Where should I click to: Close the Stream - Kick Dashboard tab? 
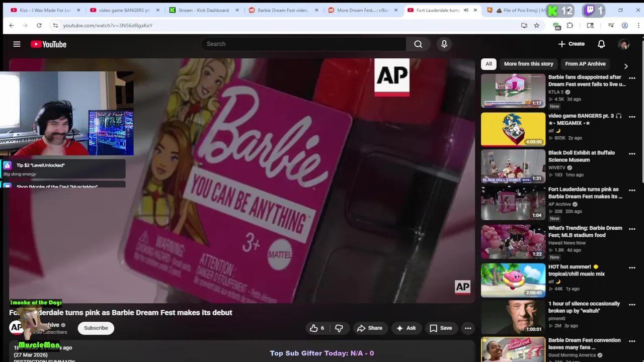[237, 10]
